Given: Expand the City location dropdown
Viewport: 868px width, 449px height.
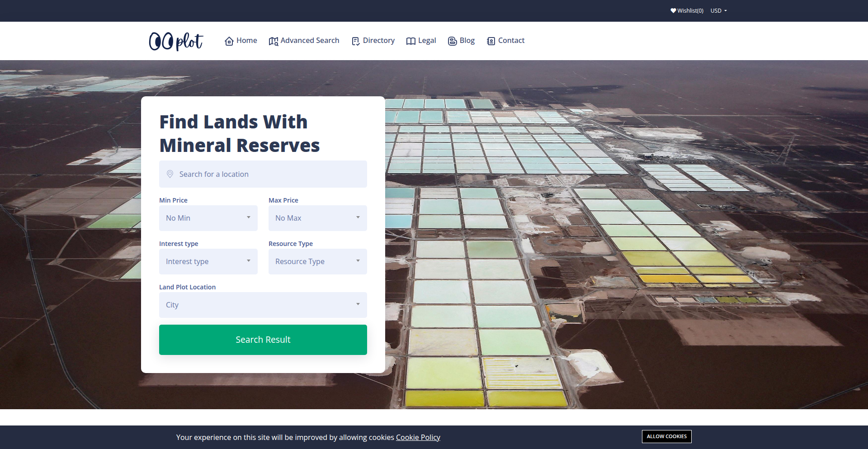Looking at the screenshot, I should [x=263, y=305].
